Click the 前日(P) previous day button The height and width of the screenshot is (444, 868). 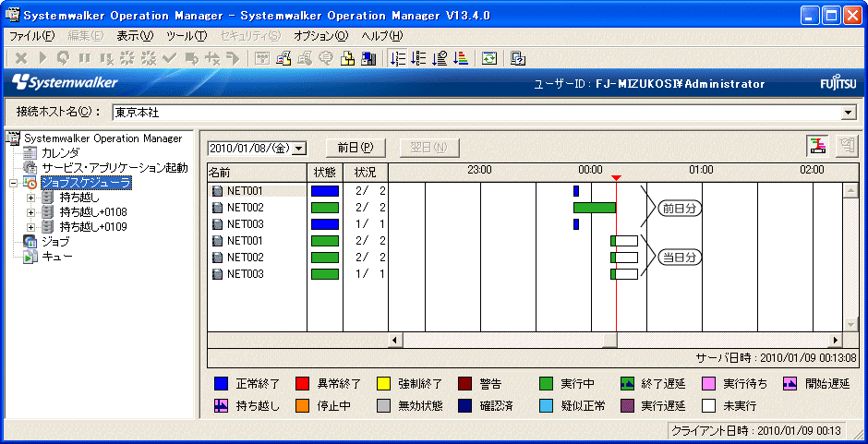pyautogui.click(x=356, y=148)
